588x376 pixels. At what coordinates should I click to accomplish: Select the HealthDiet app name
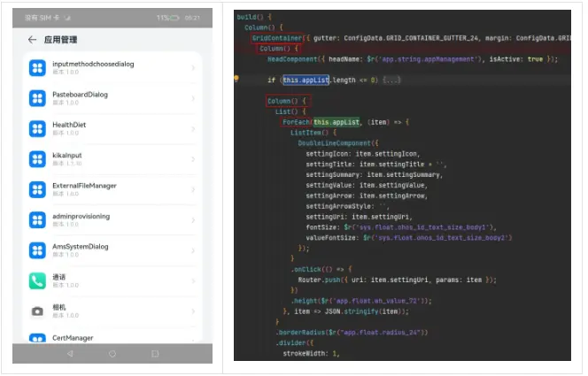coord(69,126)
